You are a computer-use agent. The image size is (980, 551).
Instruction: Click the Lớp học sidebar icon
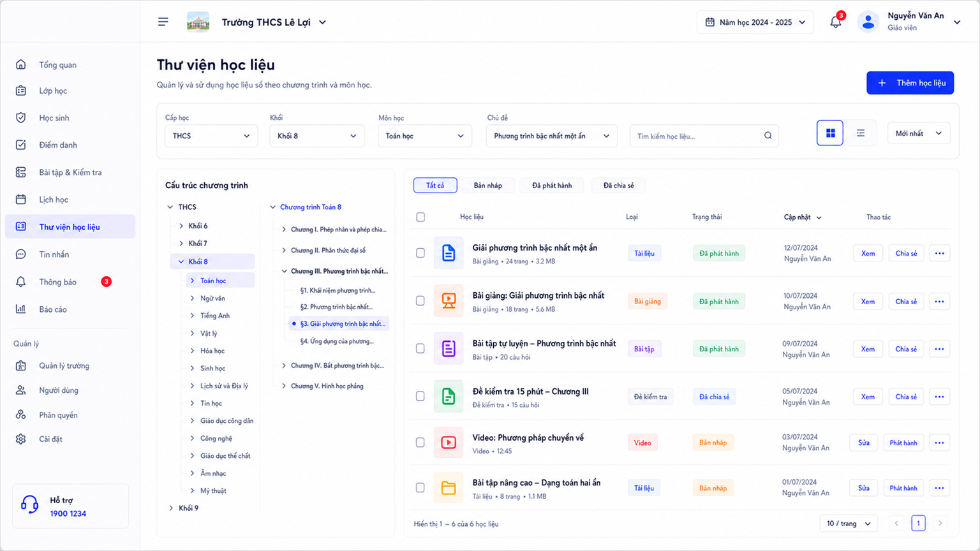point(21,91)
